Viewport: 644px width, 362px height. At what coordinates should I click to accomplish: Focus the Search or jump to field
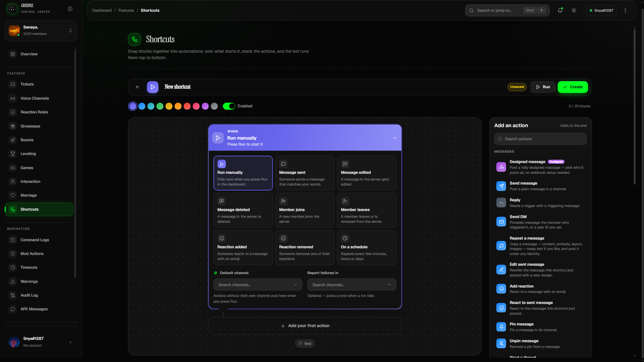[507, 10]
